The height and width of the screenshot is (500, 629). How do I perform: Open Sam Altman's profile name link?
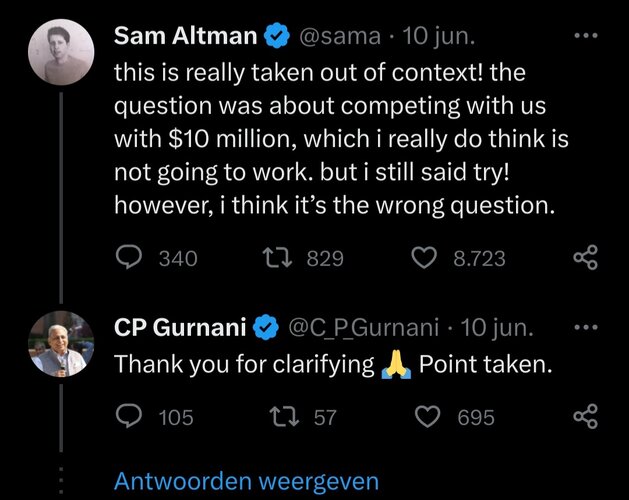[185, 36]
